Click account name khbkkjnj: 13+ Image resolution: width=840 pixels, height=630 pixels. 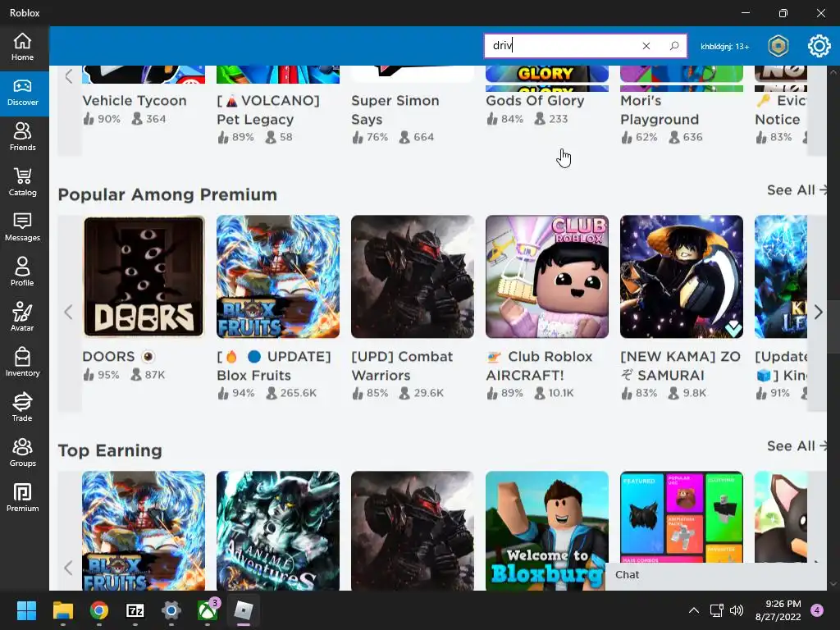tap(725, 47)
